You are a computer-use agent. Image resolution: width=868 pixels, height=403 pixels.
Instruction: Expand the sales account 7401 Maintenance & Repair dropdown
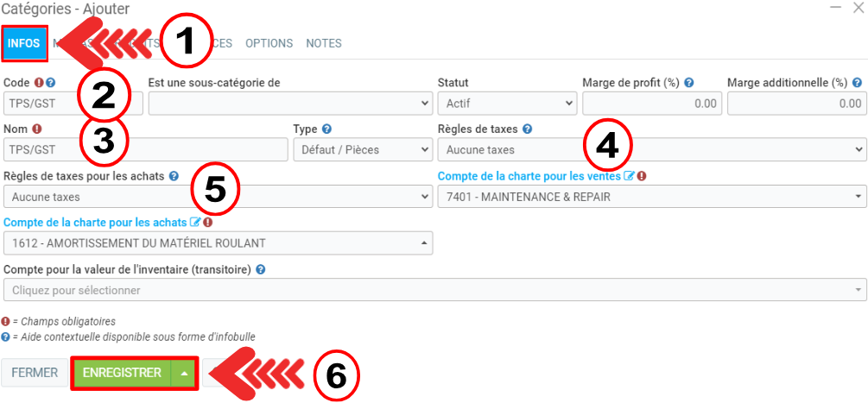pos(651,197)
